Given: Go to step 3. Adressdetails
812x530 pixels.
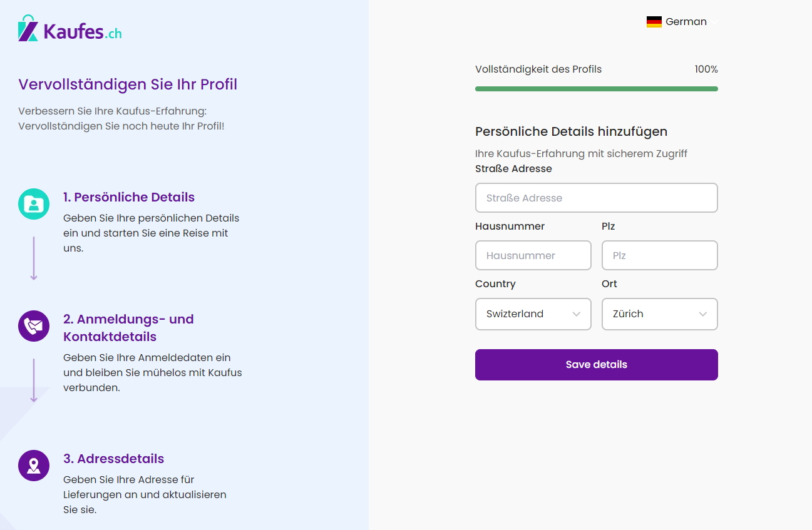Looking at the screenshot, I should click(113, 459).
